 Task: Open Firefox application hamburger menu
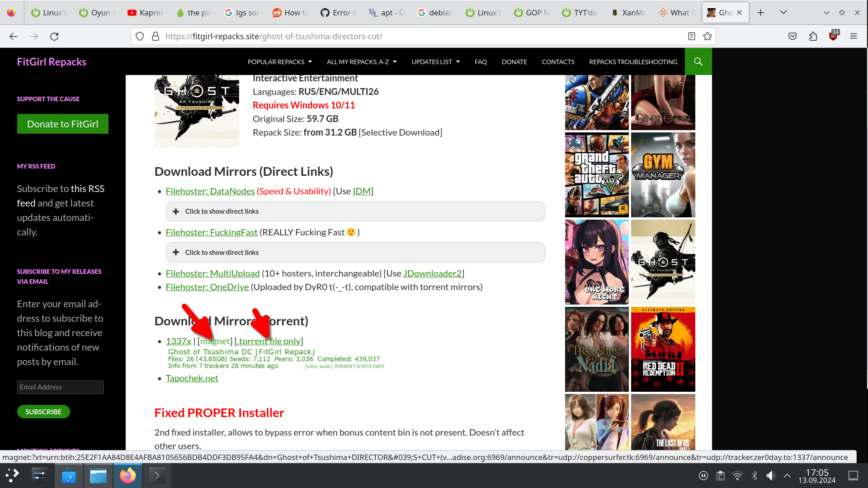tap(854, 36)
